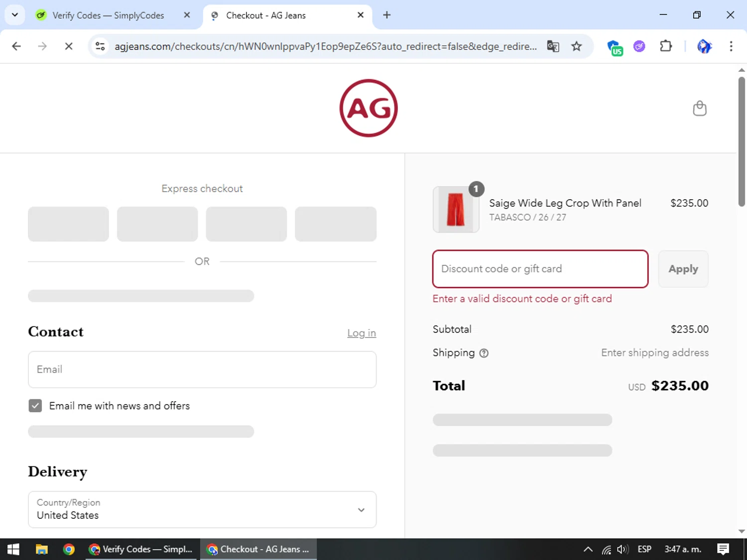Switch to Verify Codes — SimplyCodes tab
The width and height of the screenshot is (747, 560).
[108, 15]
